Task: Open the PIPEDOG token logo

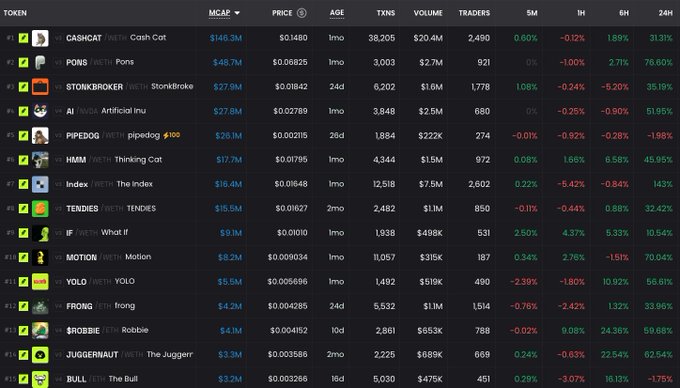Action: 40,136
